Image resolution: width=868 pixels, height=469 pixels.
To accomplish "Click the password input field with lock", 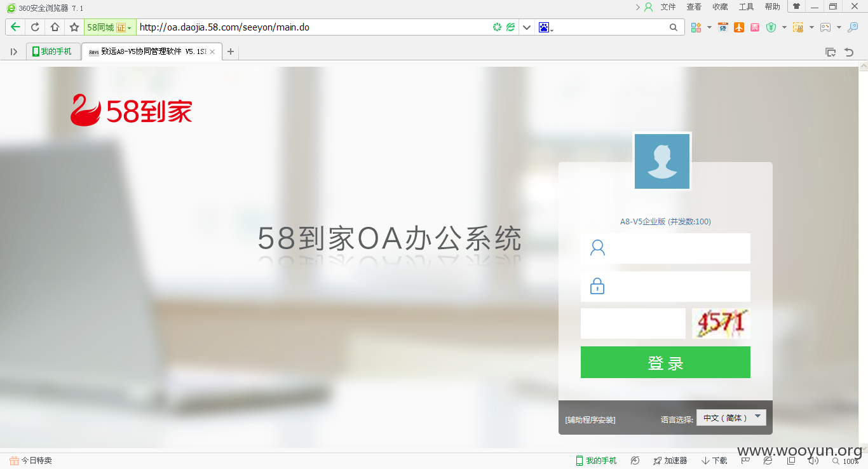I will (665, 287).
